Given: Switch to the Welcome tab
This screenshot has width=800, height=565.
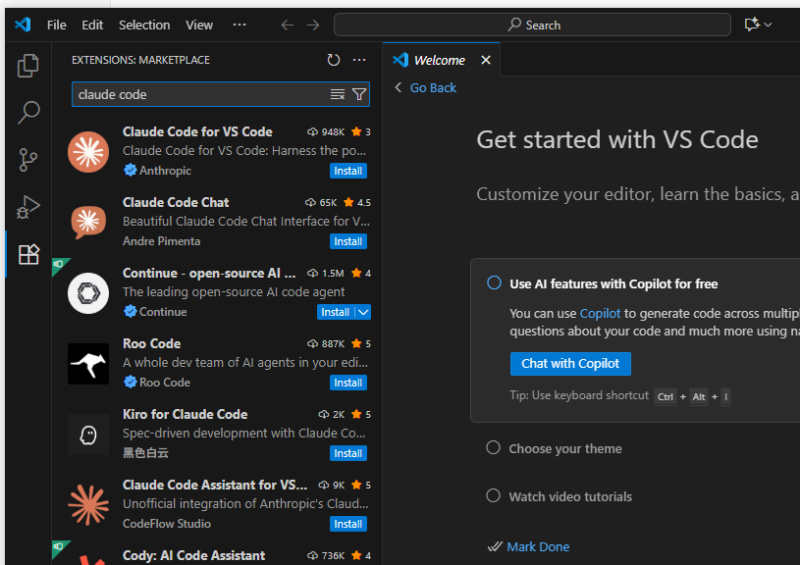Looking at the screenshot, I should click(439, 60).
